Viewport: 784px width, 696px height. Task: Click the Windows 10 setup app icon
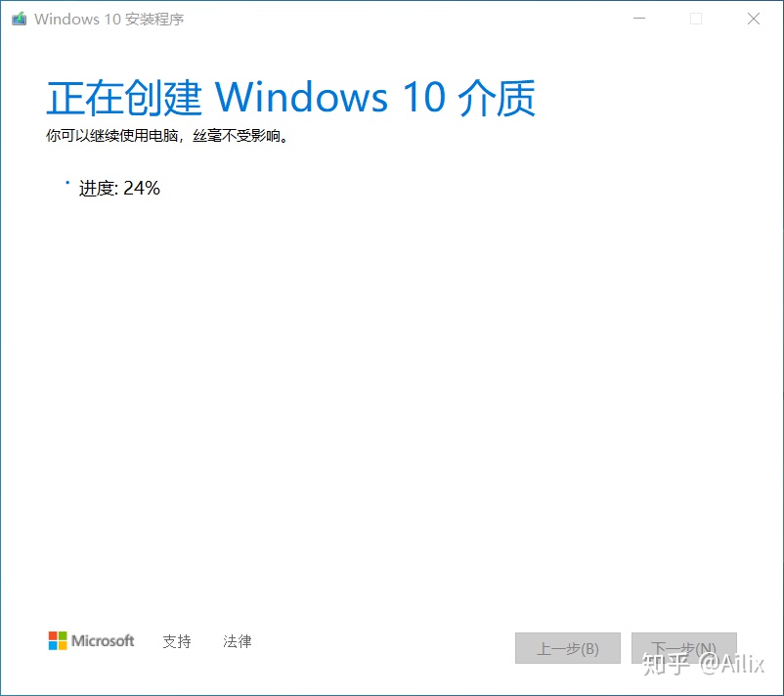coord(19,19)
